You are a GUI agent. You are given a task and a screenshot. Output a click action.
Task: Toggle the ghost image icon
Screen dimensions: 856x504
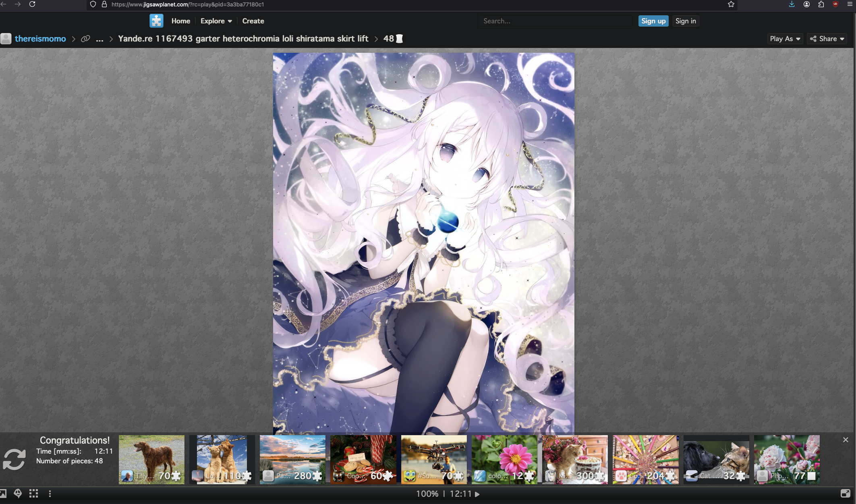click(x=18, y=494)
